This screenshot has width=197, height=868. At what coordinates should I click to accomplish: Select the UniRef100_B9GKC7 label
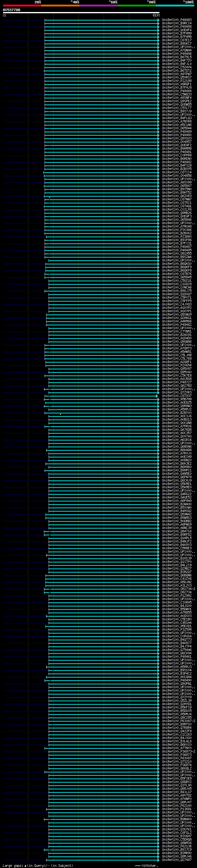click(177, 43)
